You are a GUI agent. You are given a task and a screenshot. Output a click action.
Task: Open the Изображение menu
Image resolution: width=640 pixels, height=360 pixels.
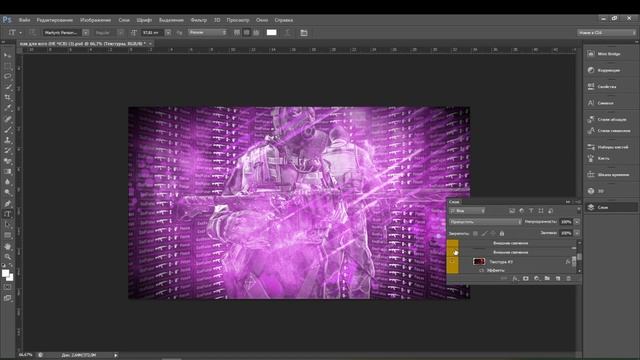pyautogui.click(x=96, y=20)
